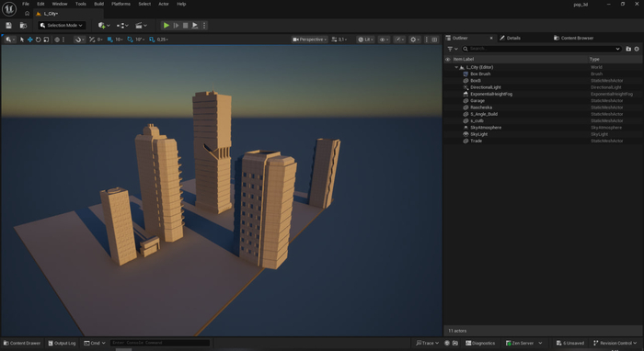
Task: Click the Stop playback button
Action: (x=185, y=26)
